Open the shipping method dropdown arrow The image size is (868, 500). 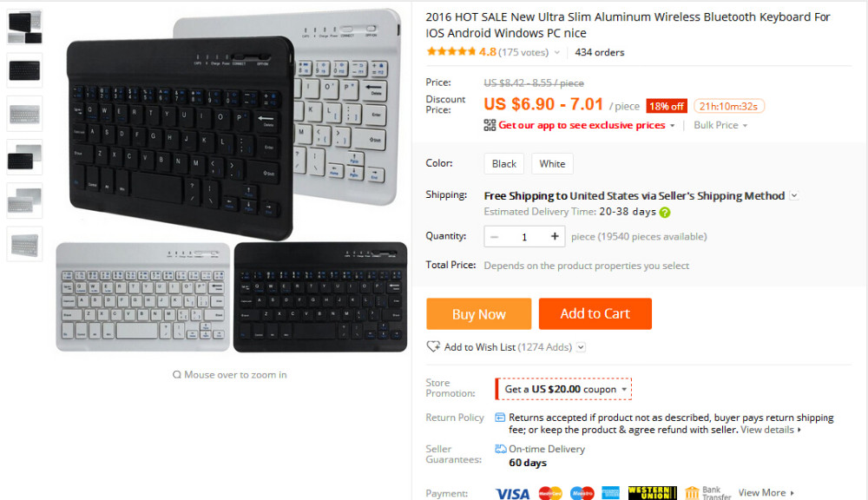[x=794, y=195]
